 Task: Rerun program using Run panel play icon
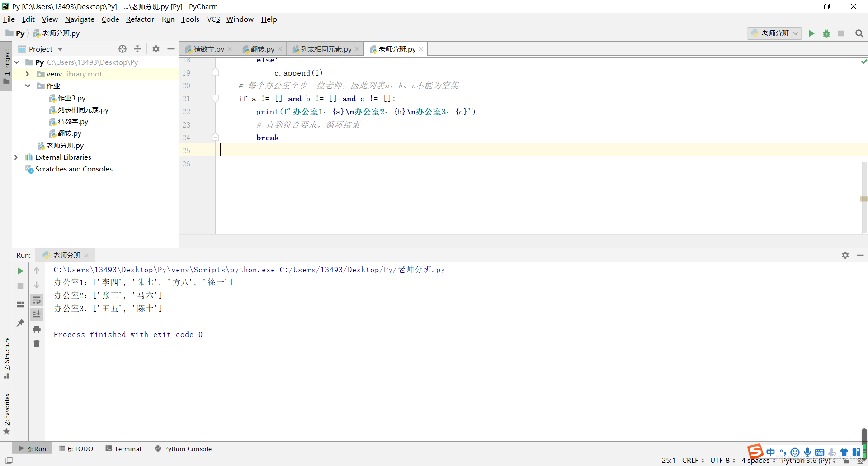coord(20,271)
